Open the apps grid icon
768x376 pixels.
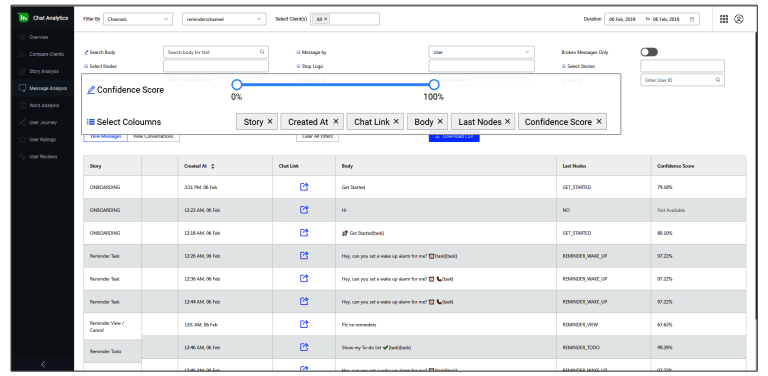pyautogui.click(x=723, y=19)
